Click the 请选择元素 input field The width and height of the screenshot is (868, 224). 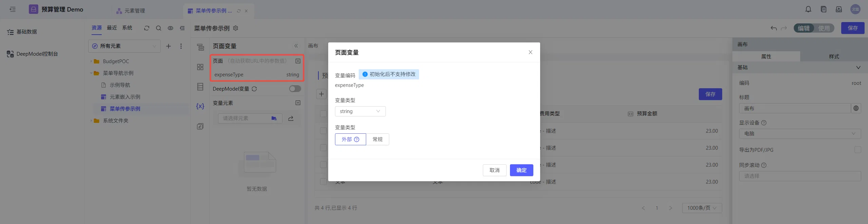250,118
